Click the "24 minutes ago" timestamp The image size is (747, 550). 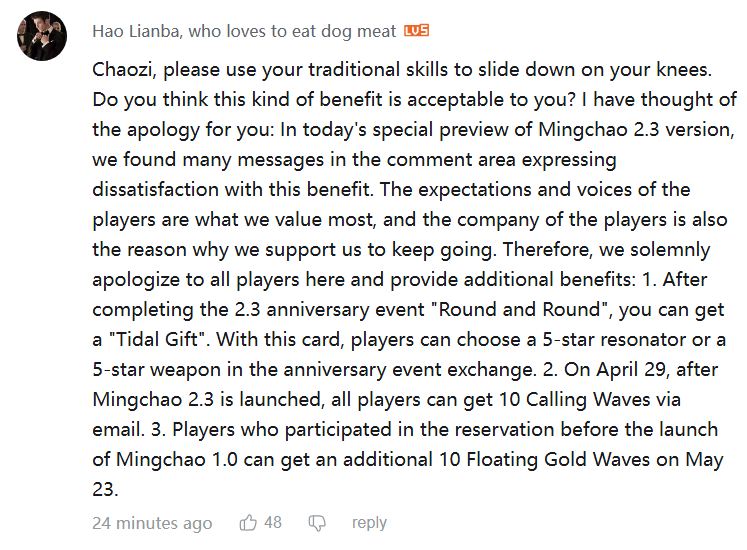(152, 523)
